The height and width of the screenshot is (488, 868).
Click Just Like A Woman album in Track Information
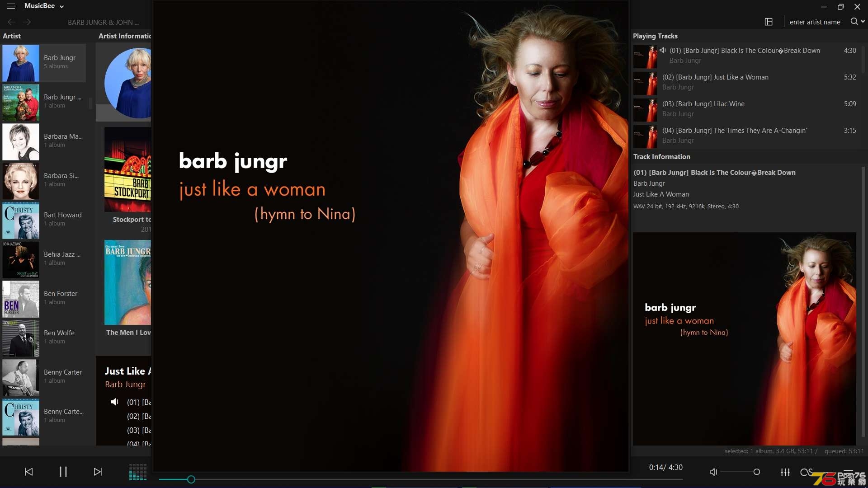[x=661, y=194]
